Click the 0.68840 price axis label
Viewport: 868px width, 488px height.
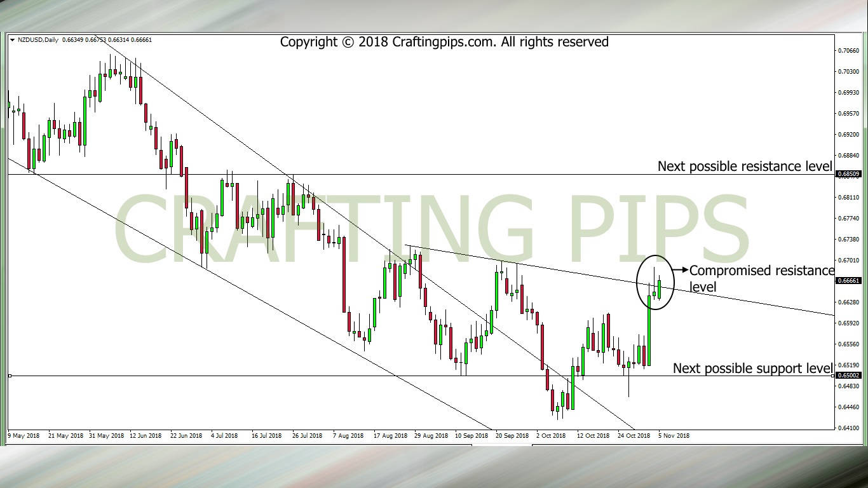[850, 155]
